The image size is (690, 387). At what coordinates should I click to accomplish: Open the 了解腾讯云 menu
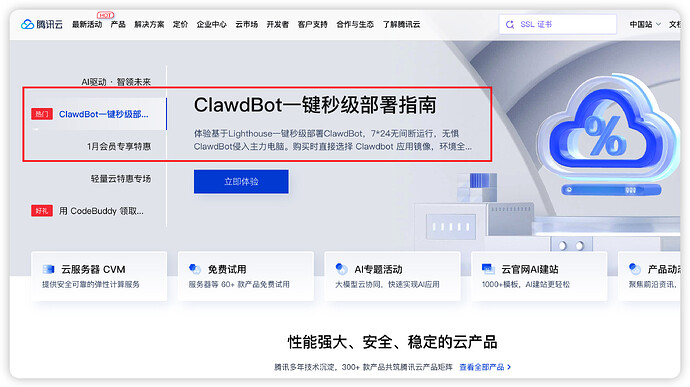[x=401, y=25]
